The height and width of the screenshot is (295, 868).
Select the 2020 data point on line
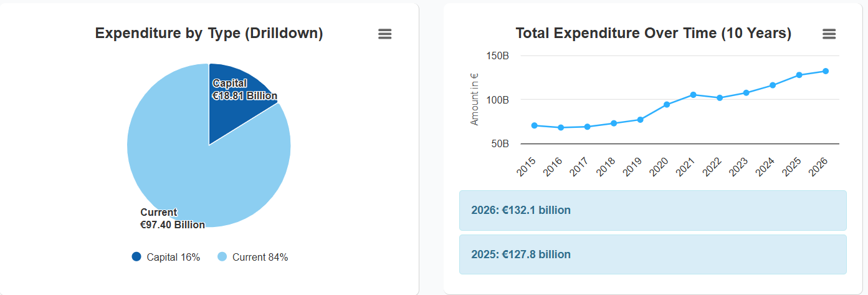tap(667, 104)
